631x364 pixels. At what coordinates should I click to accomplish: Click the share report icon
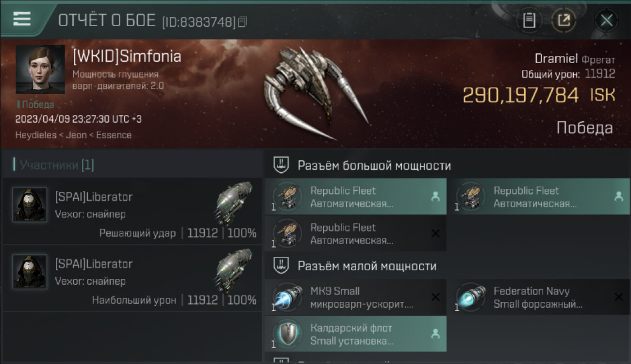click(564, 20)
